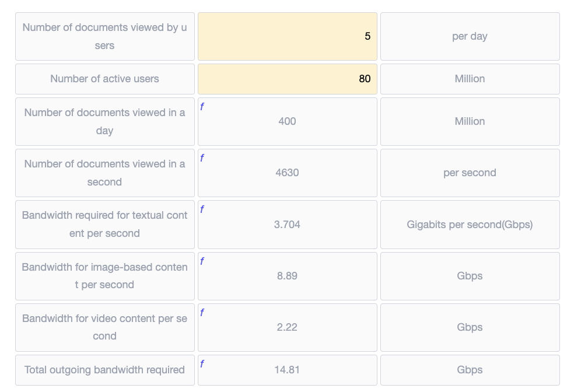The height and width of the screenshot is (392, 581).
Task: Select the 2.22 video bandwidth value
Action: click(287, 327)
